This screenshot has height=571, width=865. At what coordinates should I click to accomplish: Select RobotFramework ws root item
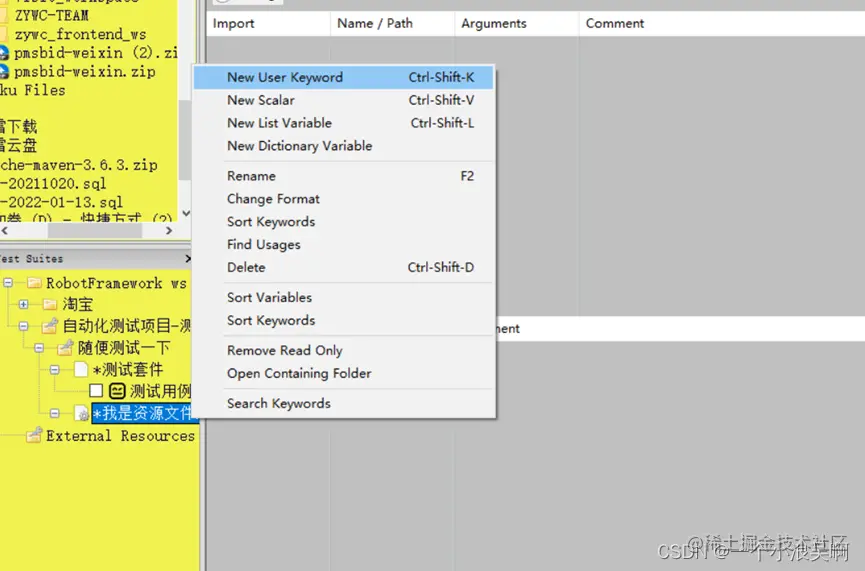(x=116, y=283)
